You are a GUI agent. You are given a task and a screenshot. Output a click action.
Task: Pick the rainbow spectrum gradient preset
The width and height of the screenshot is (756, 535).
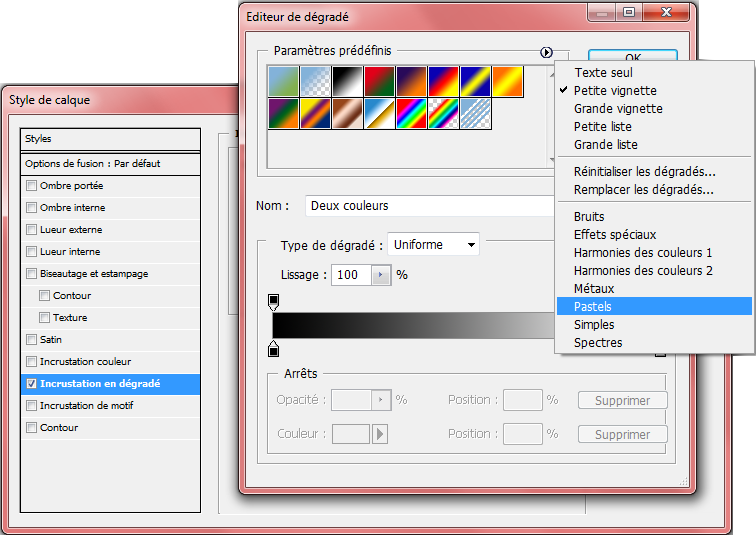point(411,112)
